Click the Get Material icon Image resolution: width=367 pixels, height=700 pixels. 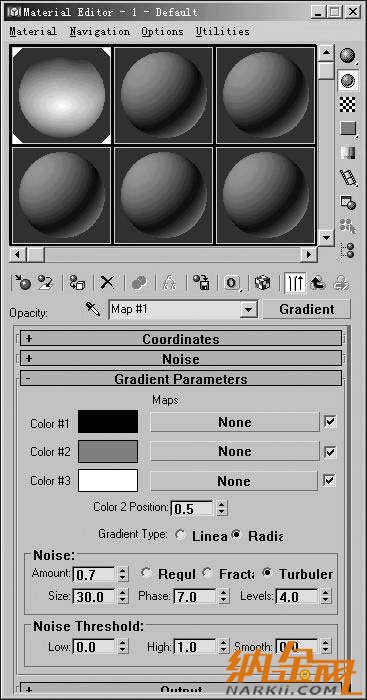[x=22, y=283]
